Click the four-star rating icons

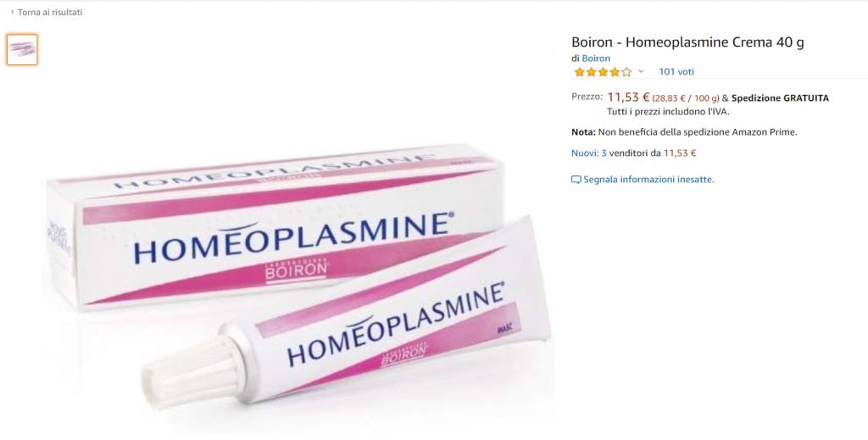pos(603,71)
